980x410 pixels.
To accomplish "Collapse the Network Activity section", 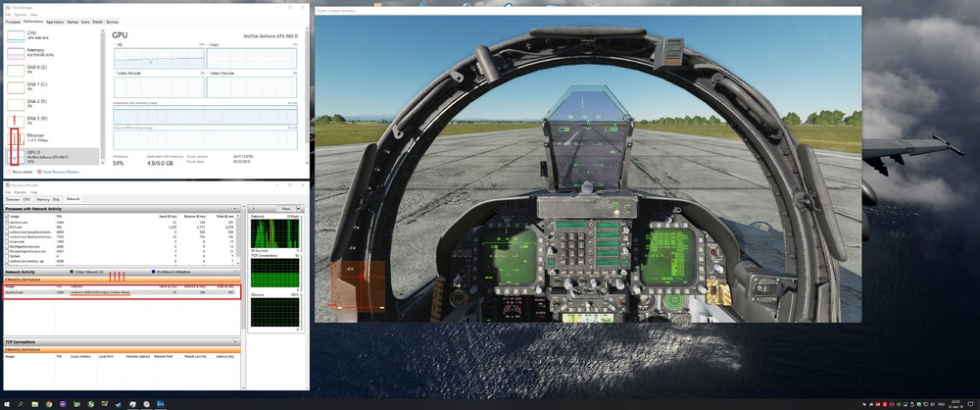I will point(235,273).
